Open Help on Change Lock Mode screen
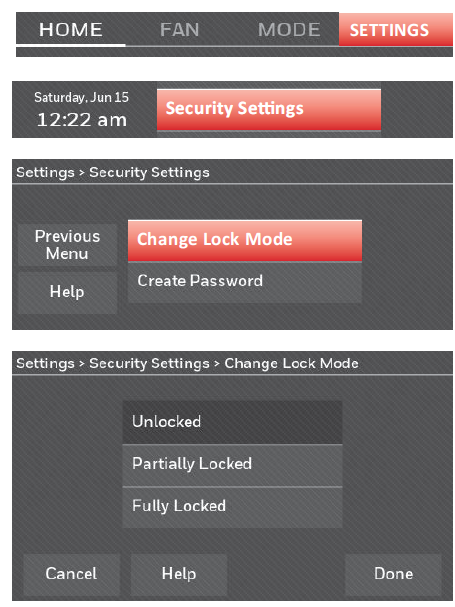 pos(179,574)
